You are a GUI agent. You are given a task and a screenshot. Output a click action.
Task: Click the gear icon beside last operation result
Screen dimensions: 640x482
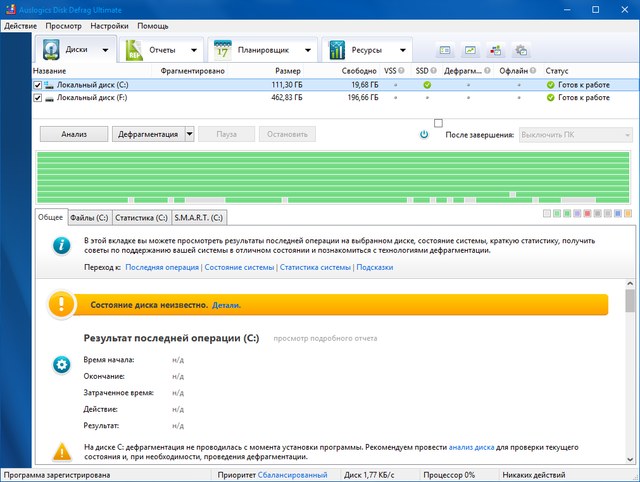point(62,366)
